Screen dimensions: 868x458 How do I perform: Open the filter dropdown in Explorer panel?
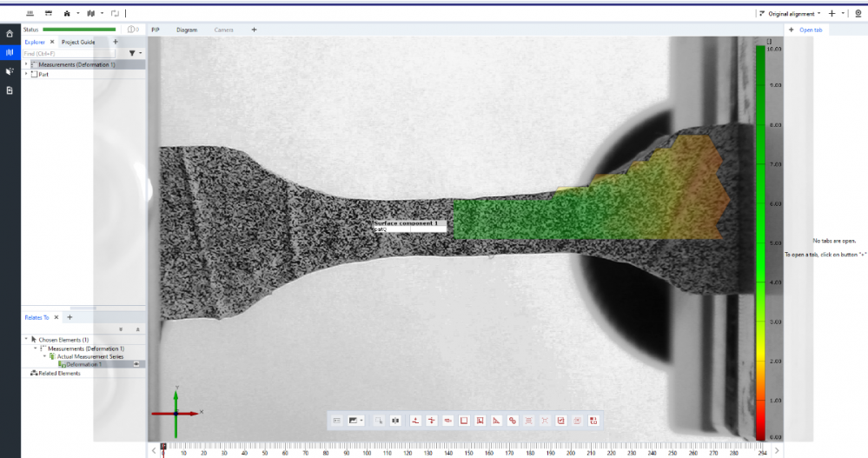135,53
